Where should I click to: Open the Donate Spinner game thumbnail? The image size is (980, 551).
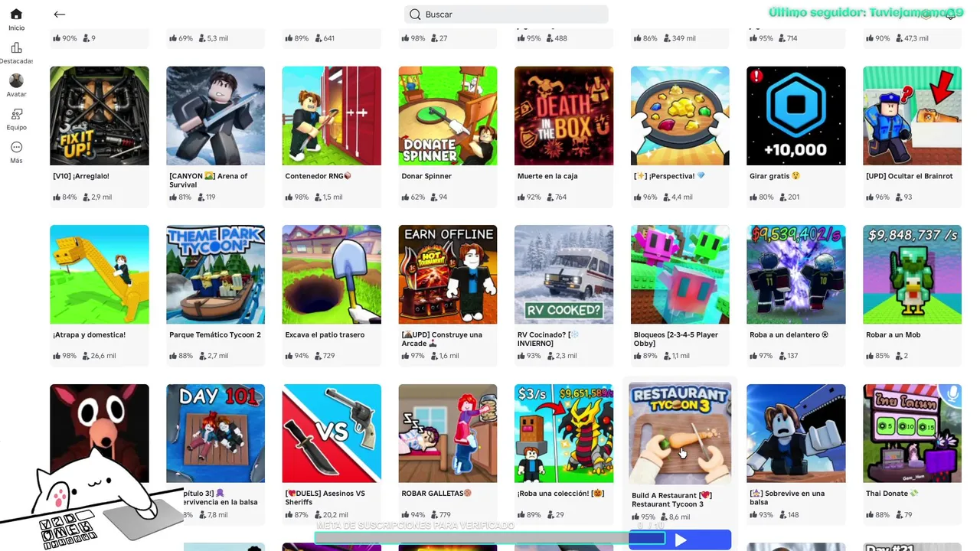[447, 116]
